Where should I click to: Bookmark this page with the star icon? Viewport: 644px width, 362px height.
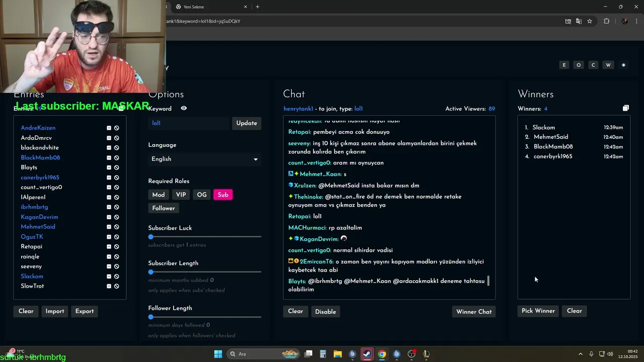coord(590,21)
